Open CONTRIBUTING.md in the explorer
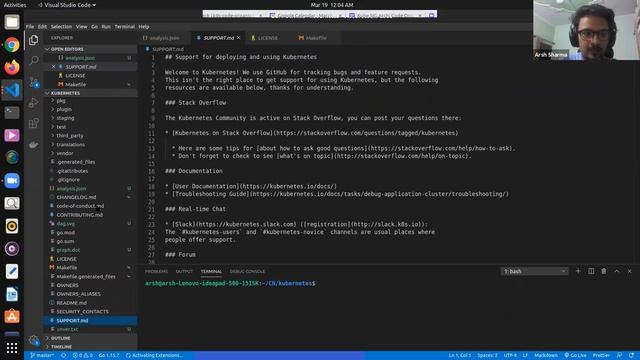 pos(80,215)
